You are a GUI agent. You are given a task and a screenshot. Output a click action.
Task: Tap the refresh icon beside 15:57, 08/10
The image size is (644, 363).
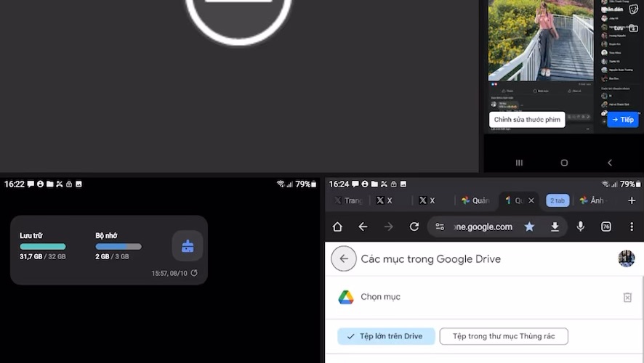click(x=194, y=273)
